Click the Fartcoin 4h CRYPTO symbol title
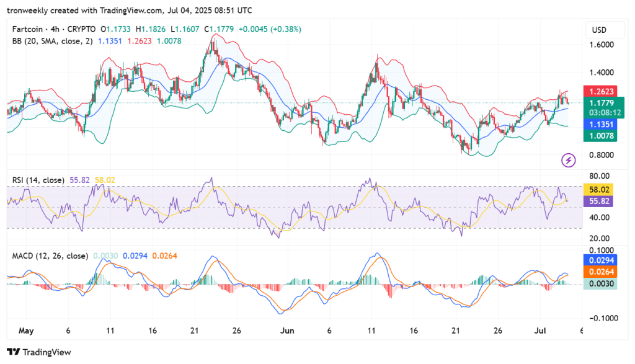Image resolution: width=635 pixels, height=364 pixels. tap(54, 29)
